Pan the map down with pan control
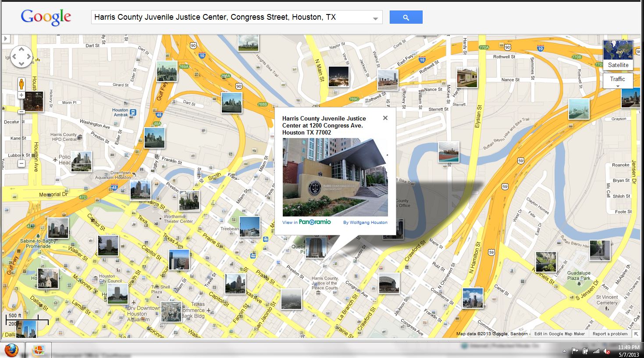 click(21, 64)
